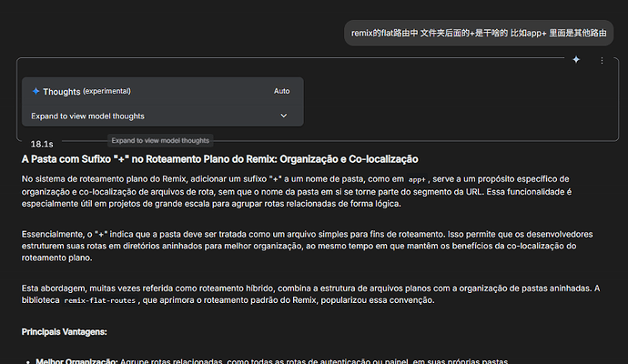Click the 18.1s response time label
The width and height of the screenshot is (628, 364).
click(x=42, y=144)
